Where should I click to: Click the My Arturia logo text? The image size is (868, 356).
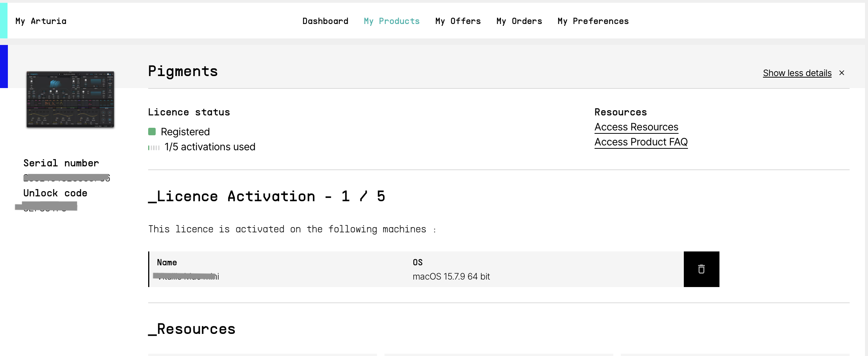[41, 21]
